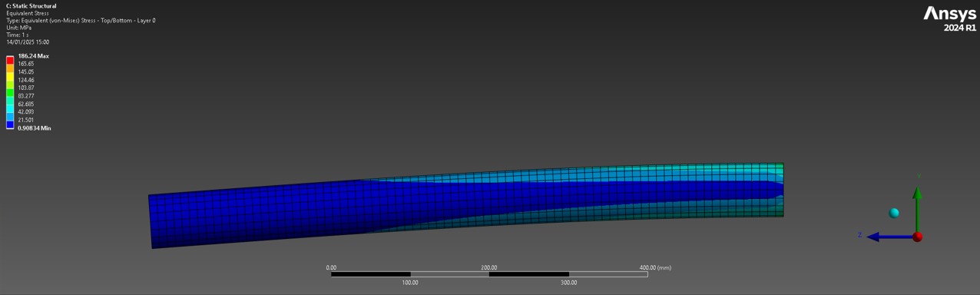This screenshot has height=295, width=980.
Task: Click the '14/01/2025 15:00' timestamp
Action: point(28,42)
